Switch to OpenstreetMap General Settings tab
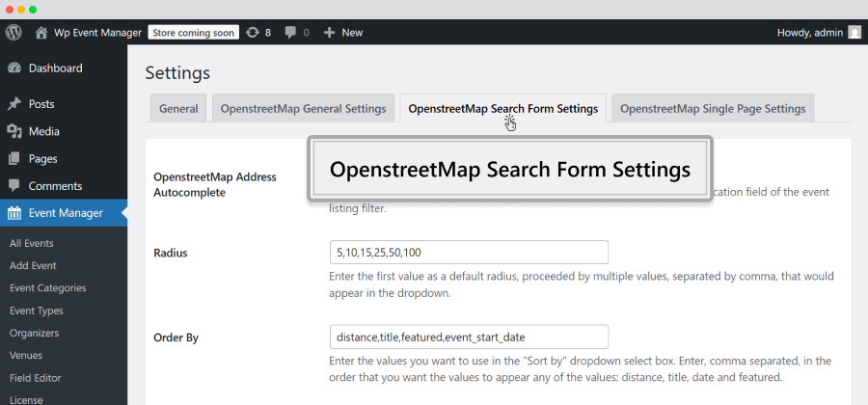 coord(304,108)
